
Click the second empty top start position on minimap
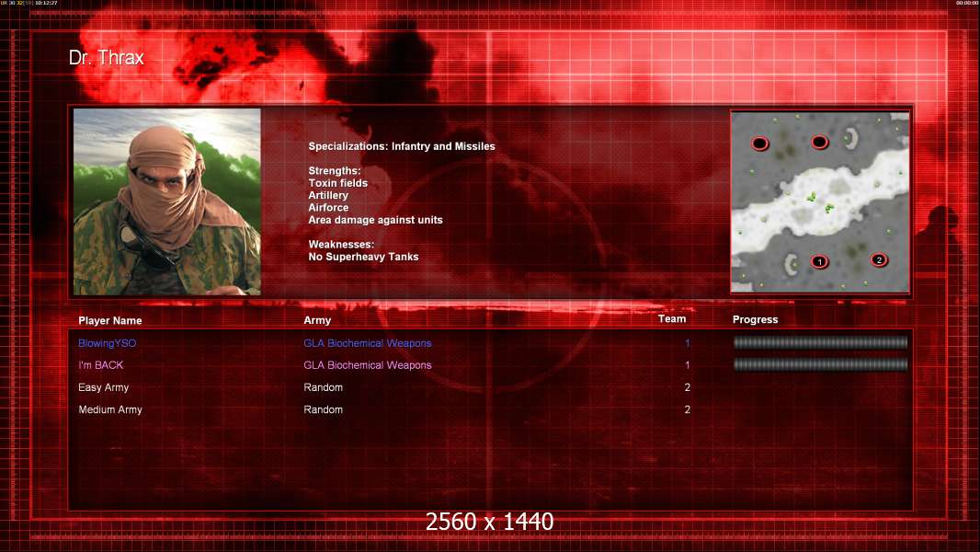click(819, 143)
